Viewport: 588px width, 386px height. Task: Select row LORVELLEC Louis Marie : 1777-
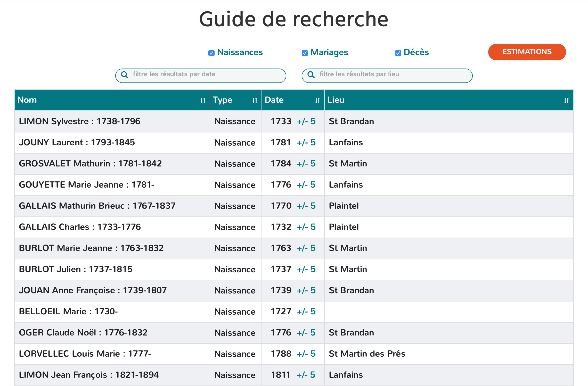pos(294,354)
